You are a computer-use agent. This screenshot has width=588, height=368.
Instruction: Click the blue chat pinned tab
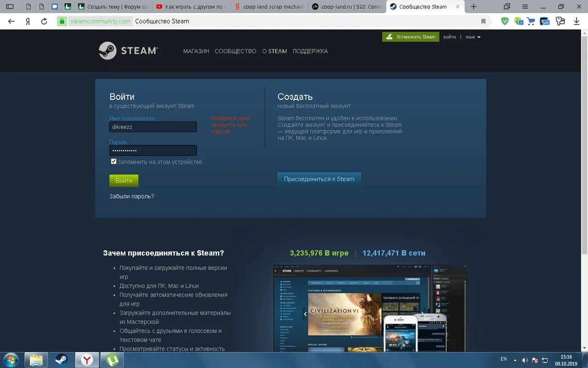point(55,6)
